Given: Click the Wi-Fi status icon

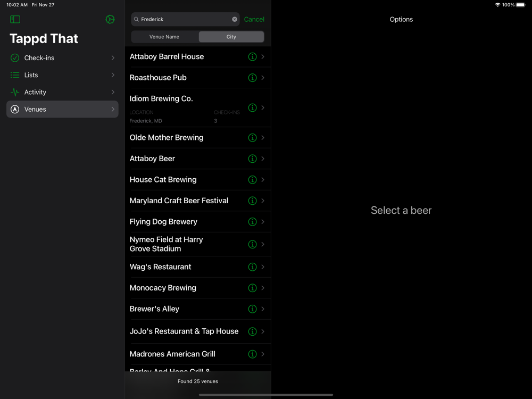Looking at the screenshot, I should pos(498,5).
